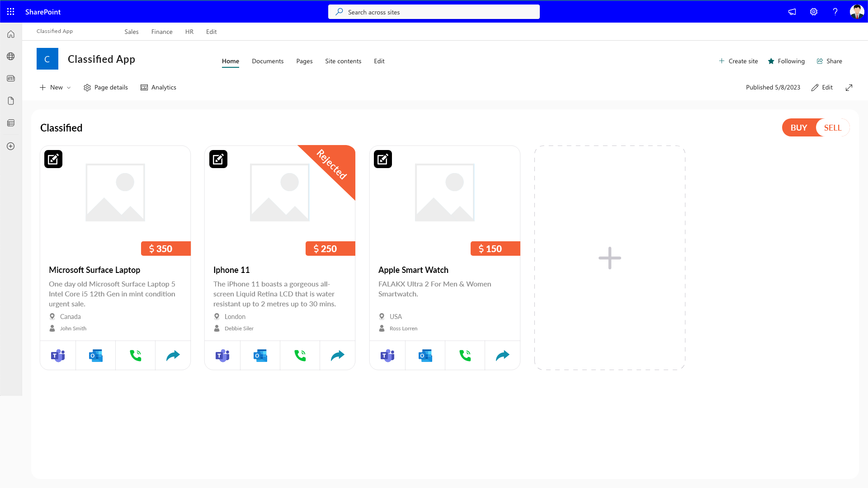Check the checkbox on Apple Smart Watch card

pos(382,159)
